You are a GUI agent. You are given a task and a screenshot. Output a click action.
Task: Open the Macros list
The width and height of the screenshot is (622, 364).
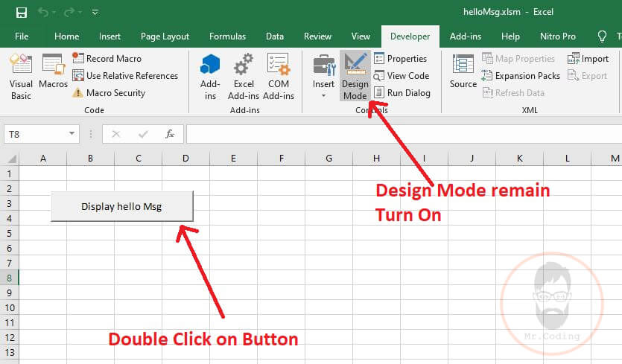point(53,71)
